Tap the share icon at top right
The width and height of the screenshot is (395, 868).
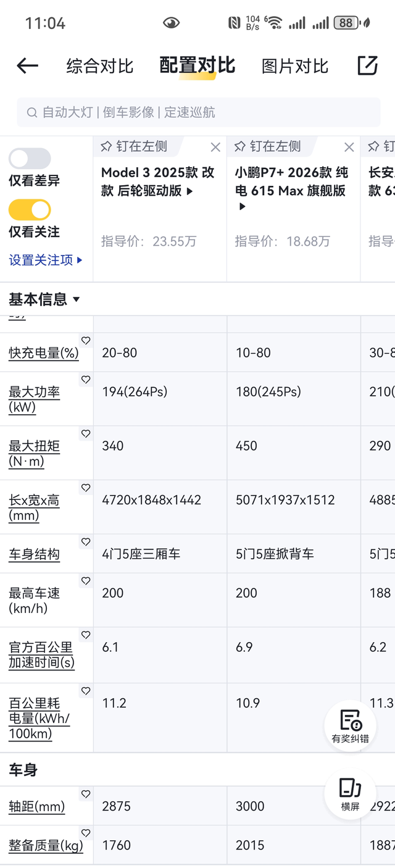click(367, 65)
